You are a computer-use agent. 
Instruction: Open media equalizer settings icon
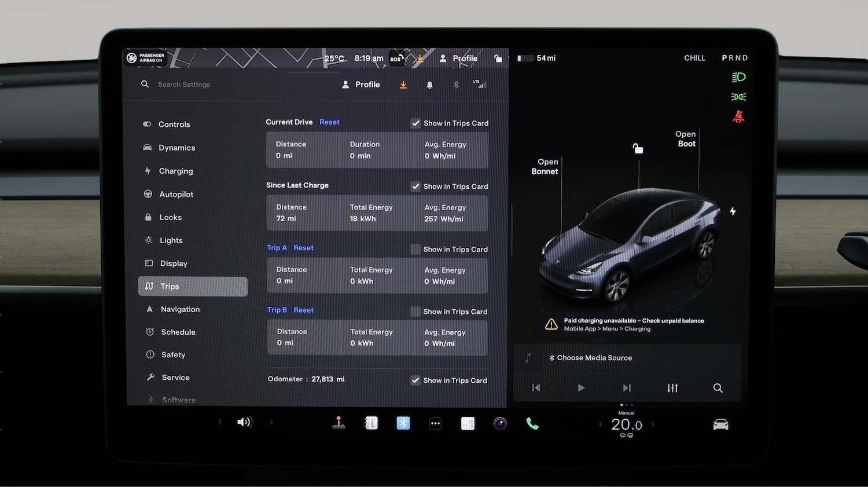pyautogui.click(x=672, y=388)
